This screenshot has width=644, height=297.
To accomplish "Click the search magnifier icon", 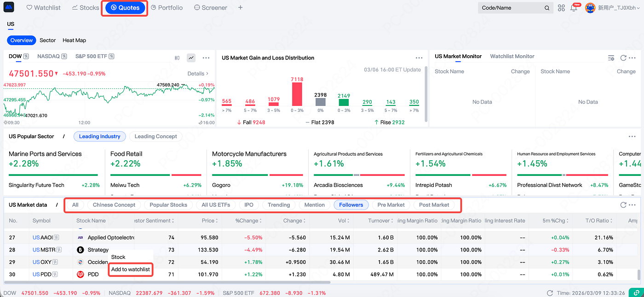I will pos(547,8).
